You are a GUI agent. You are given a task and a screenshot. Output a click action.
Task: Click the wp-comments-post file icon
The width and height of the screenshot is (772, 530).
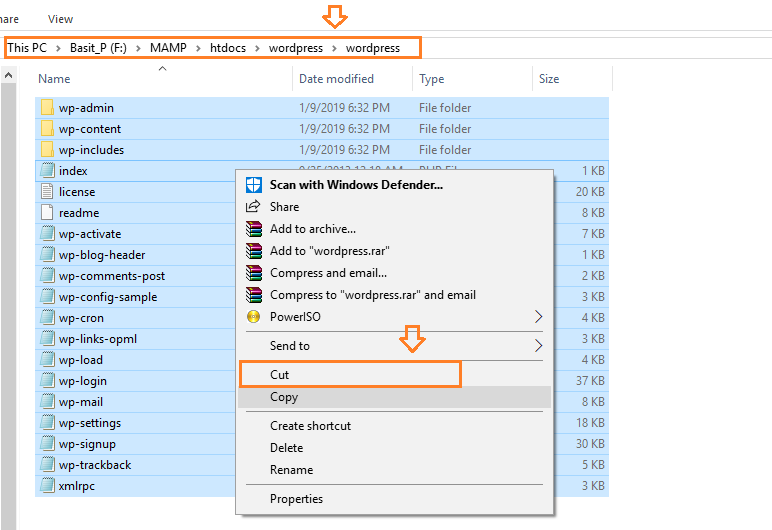pyautogui.click(x=47, y=276)
